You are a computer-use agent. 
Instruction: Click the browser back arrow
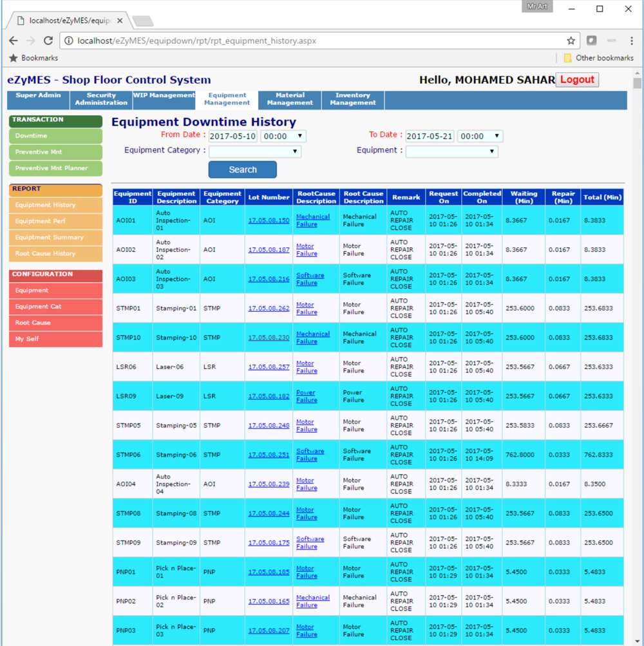(x=14, y=41)
